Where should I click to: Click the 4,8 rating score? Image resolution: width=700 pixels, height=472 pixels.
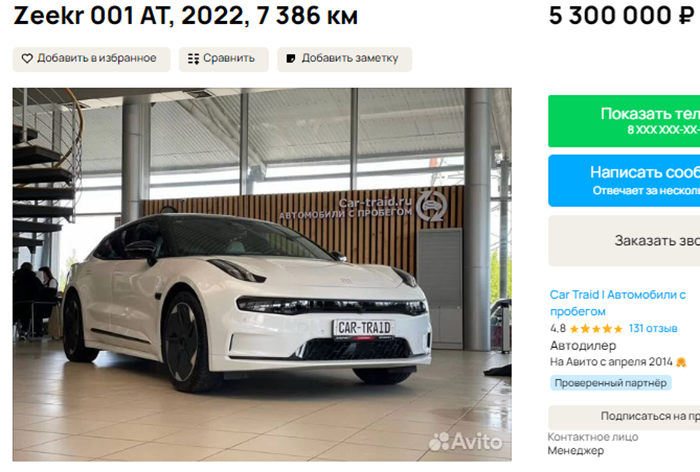[x=558, y=329]
